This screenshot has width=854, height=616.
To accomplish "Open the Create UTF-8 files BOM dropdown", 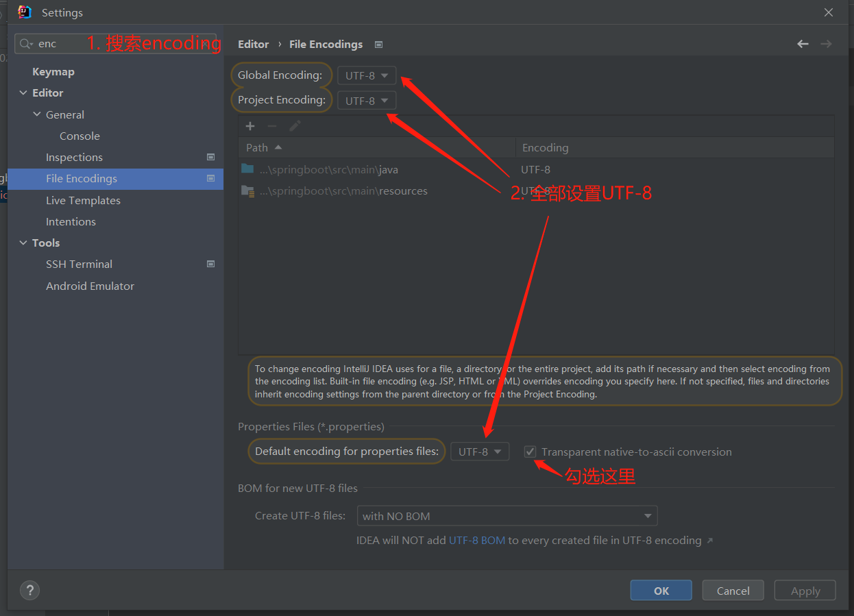I will pyautogui.click(x=507, y=516).
